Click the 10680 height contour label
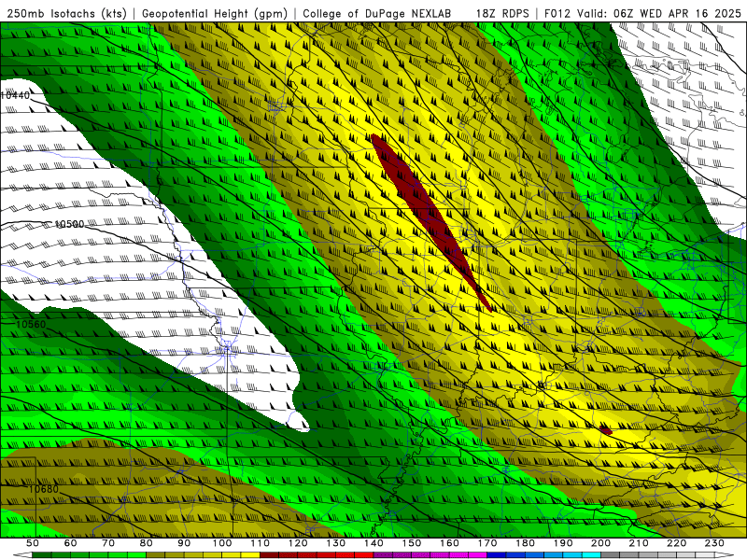The image size is (747, 560). [43, 489]
